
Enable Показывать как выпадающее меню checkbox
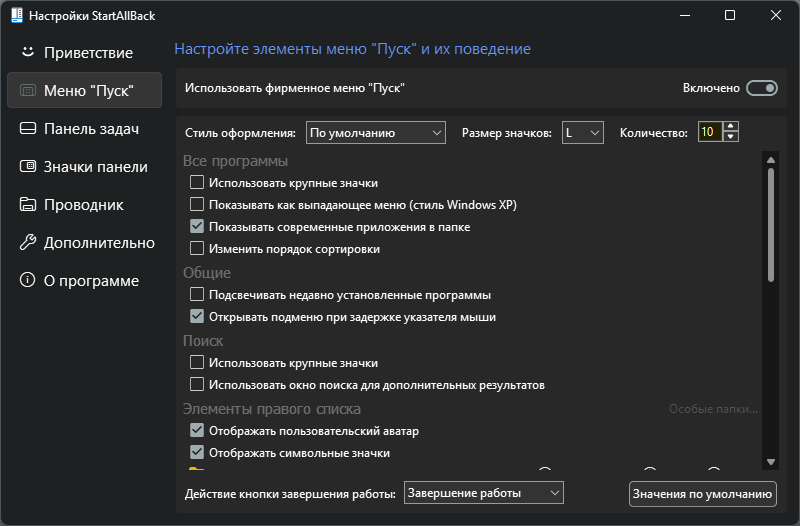point(197,205)
